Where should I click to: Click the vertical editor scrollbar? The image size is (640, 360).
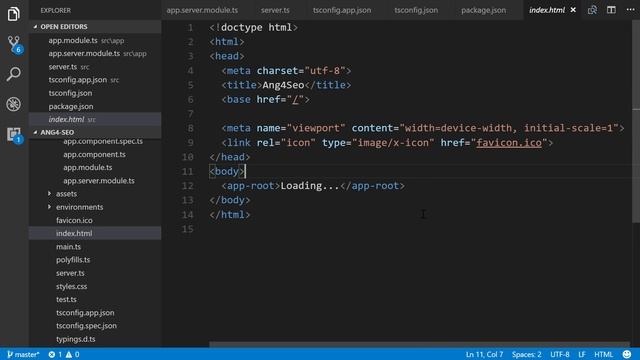(636, 122)
